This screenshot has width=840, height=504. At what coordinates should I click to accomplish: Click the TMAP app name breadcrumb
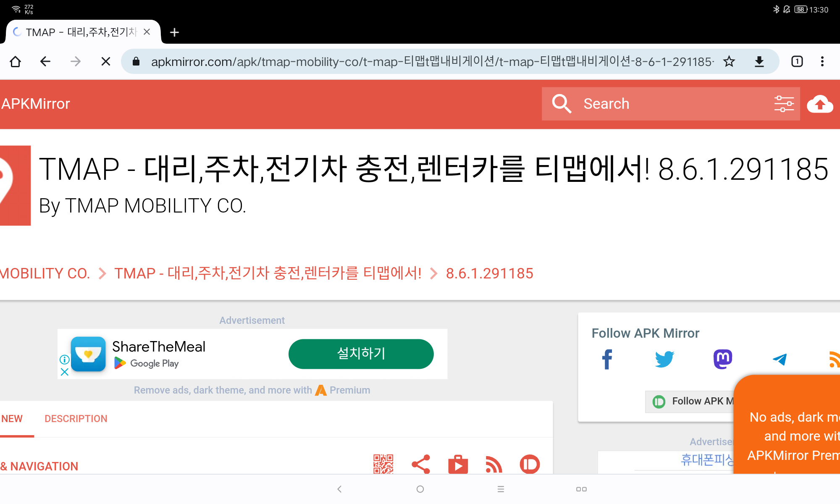[268, 273]
